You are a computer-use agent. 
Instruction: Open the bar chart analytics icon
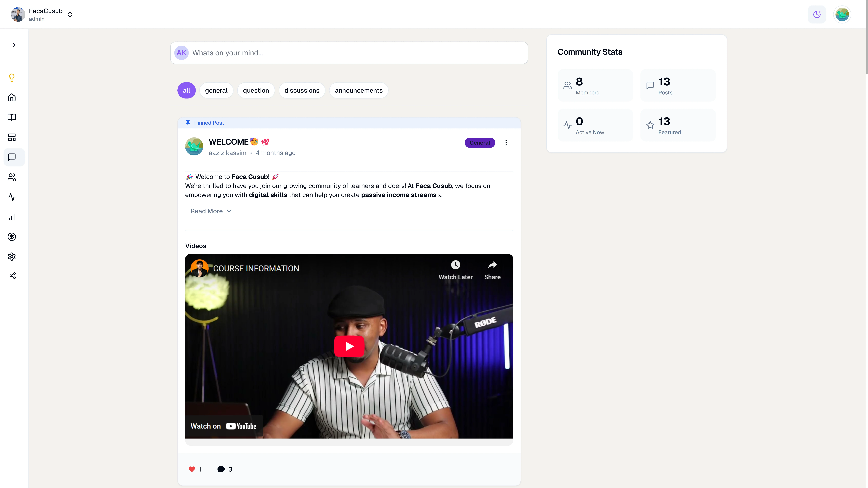[12, 217]
